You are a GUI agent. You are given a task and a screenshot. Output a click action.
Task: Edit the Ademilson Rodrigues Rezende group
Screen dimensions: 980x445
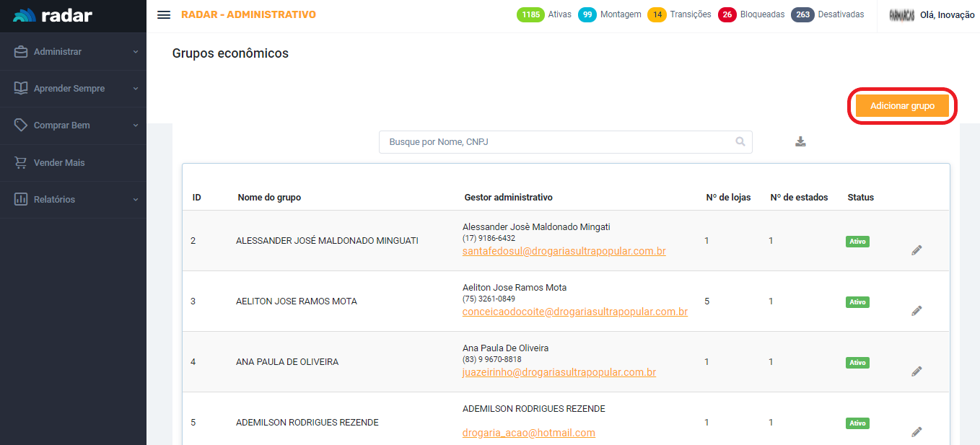[x=916, y=432]
